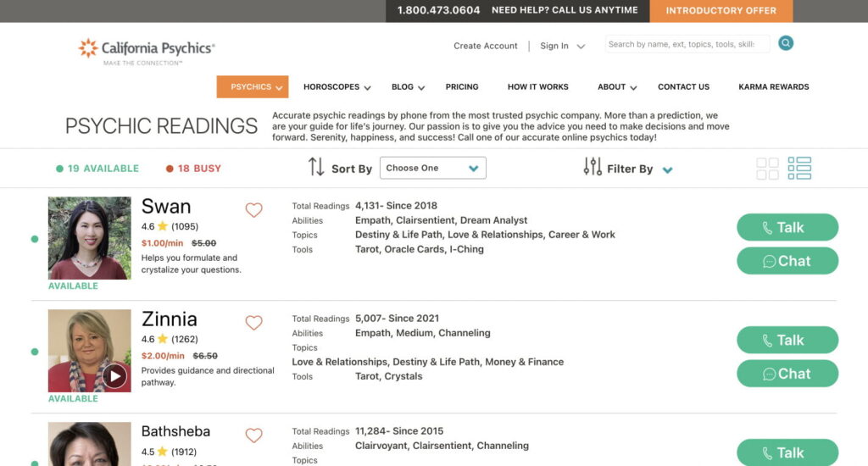Filter by 19 Available psychics
The image size is (868, 466).
(97, 169)
